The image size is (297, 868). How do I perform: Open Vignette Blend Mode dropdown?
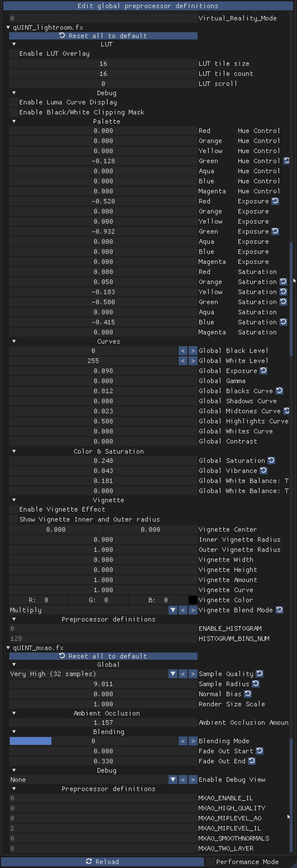pos(173,610)
